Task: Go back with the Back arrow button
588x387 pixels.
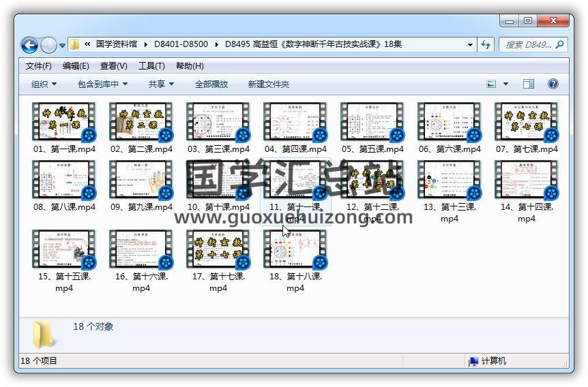Action: [x=29, y=46]
